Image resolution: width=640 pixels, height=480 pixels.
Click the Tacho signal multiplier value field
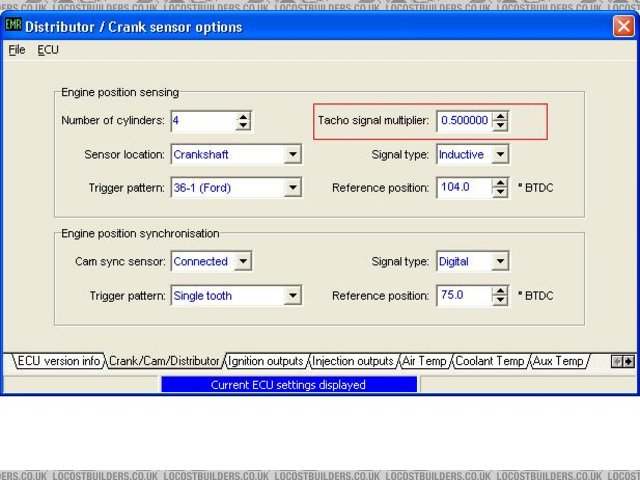point(464,121)
